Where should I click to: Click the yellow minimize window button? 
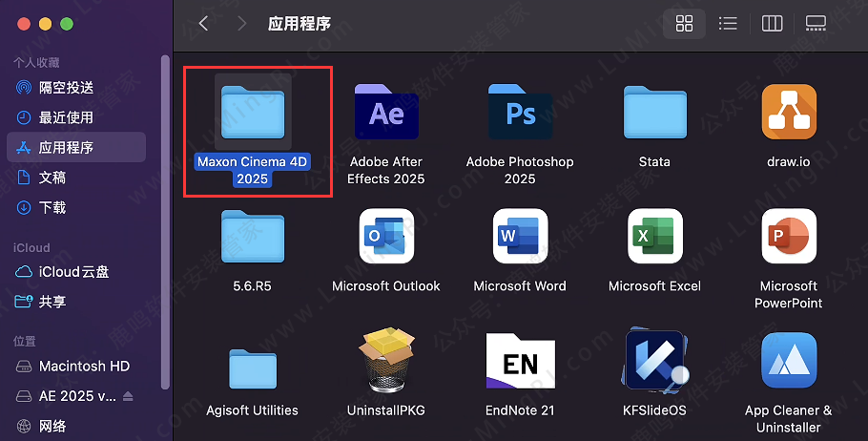[x=46, y=24]
